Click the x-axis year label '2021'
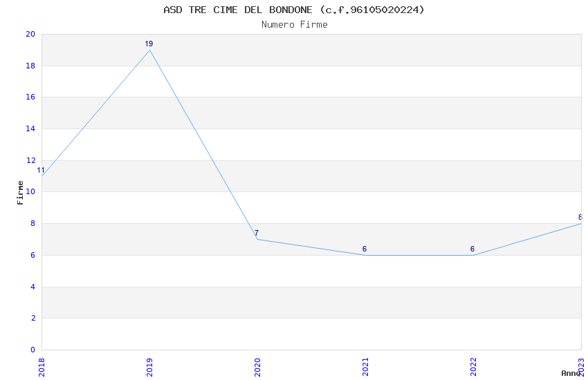 click(x=365, y=367)
